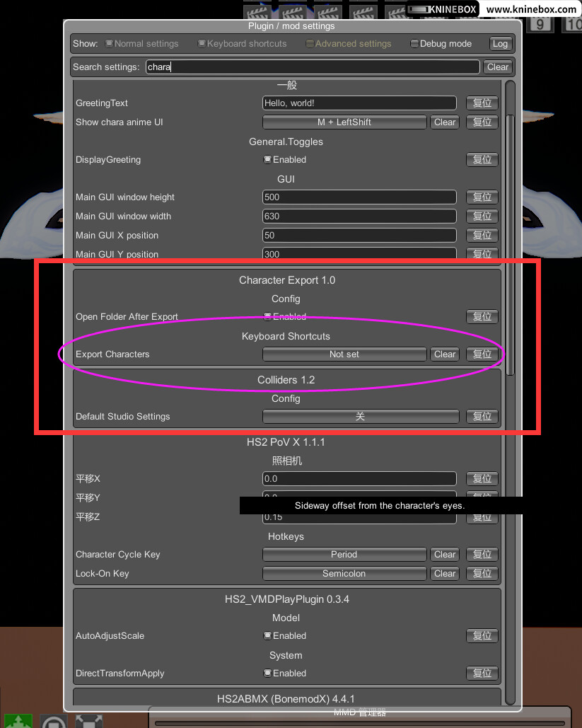Reset Main GUI X position

click(482, 236)
